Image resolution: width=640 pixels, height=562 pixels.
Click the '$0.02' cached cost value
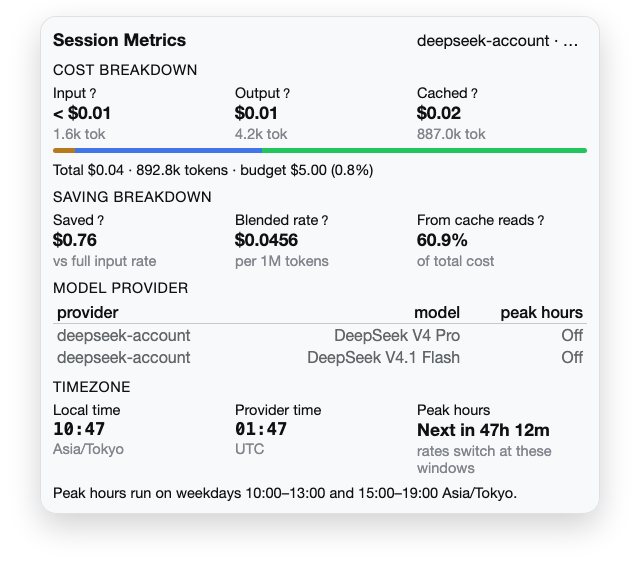(x=439, y=113)
